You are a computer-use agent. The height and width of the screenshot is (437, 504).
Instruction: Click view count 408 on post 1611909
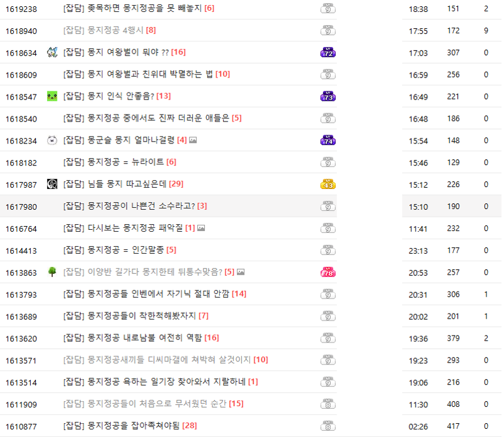coord(453,404)
